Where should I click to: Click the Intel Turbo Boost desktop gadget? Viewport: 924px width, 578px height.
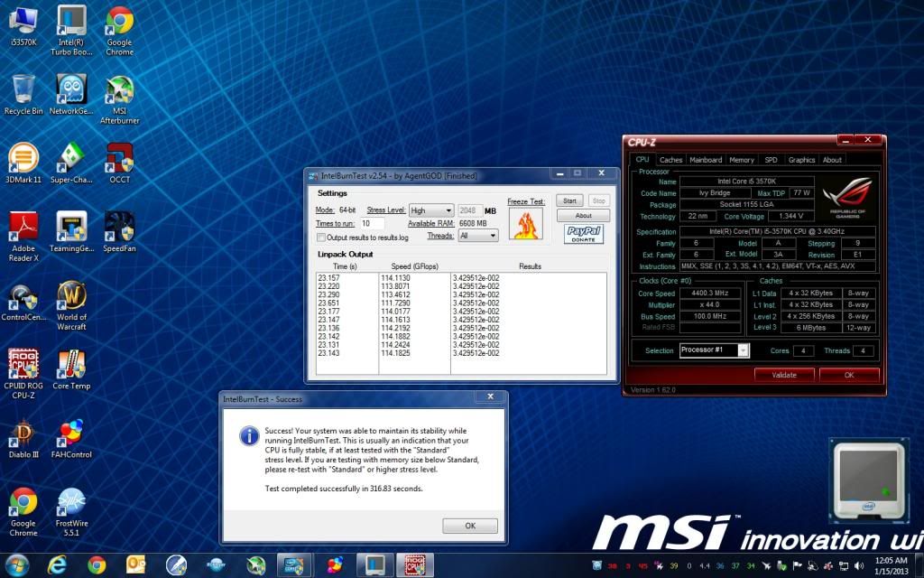868,481
